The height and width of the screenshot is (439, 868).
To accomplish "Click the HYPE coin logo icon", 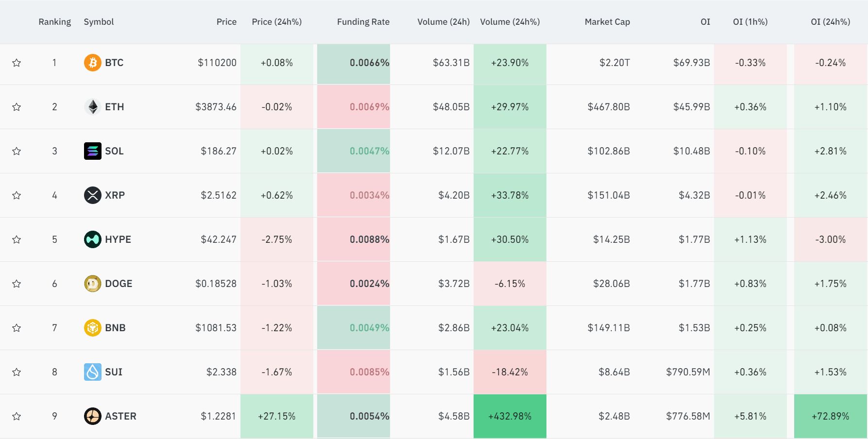I will [x=92, y=239].
